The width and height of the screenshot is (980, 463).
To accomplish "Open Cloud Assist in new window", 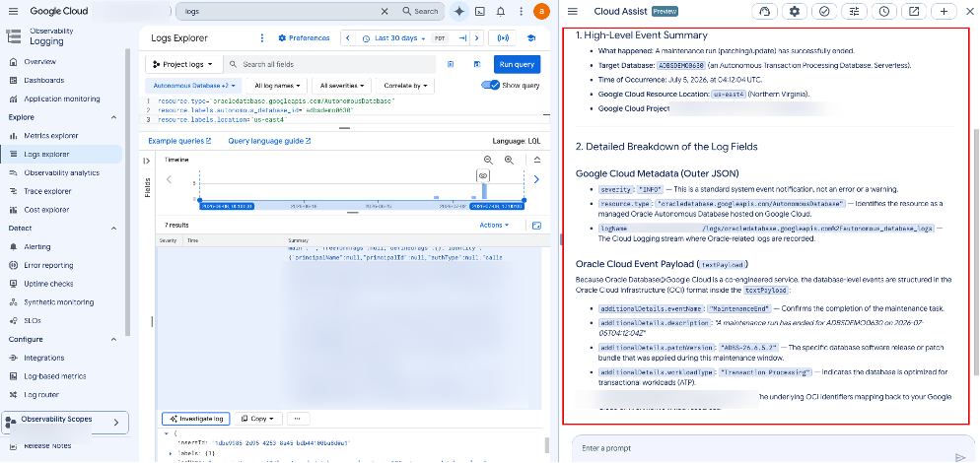I will coord(914,11).
